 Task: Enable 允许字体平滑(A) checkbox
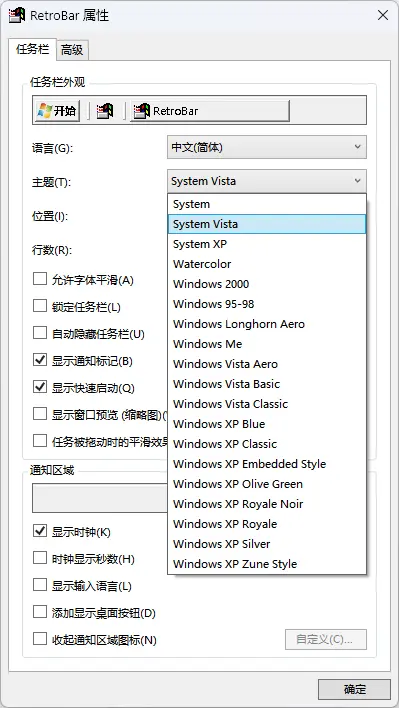pos(40,279)
